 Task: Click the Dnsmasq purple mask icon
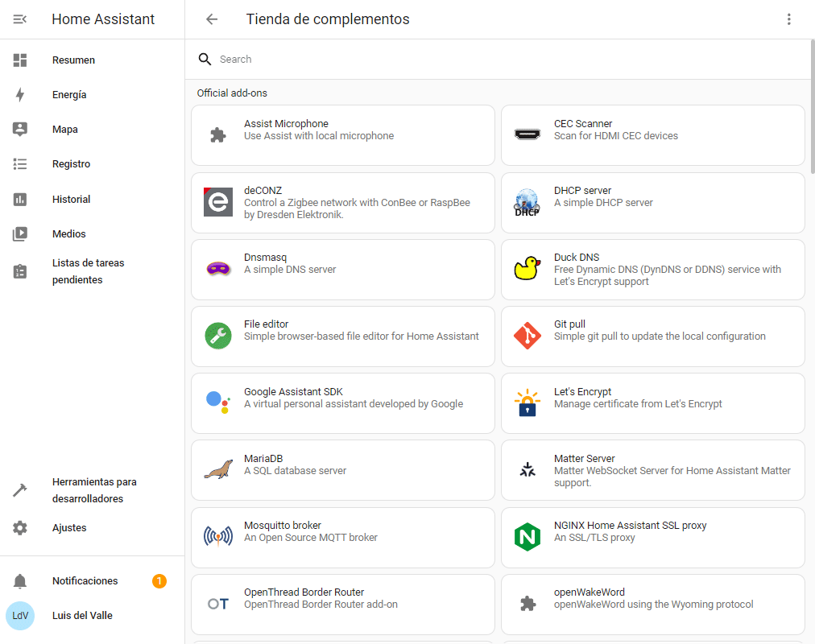coord(218,269)
